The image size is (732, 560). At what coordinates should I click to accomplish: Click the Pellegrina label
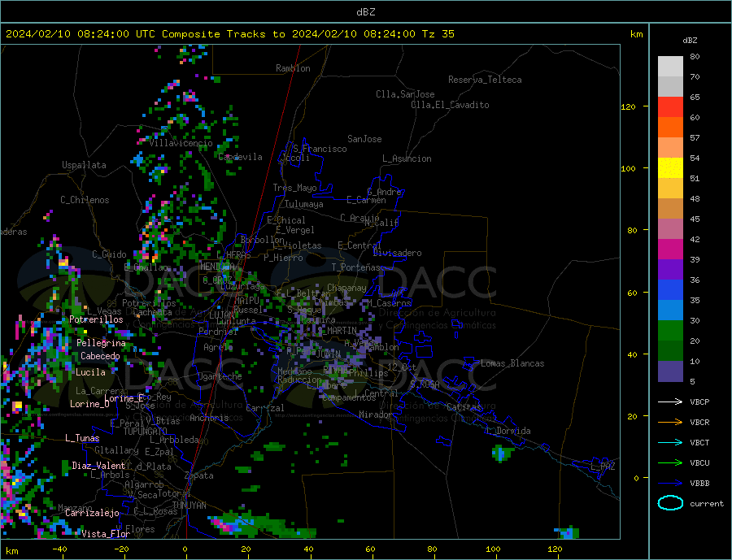(x=102, y=343)
